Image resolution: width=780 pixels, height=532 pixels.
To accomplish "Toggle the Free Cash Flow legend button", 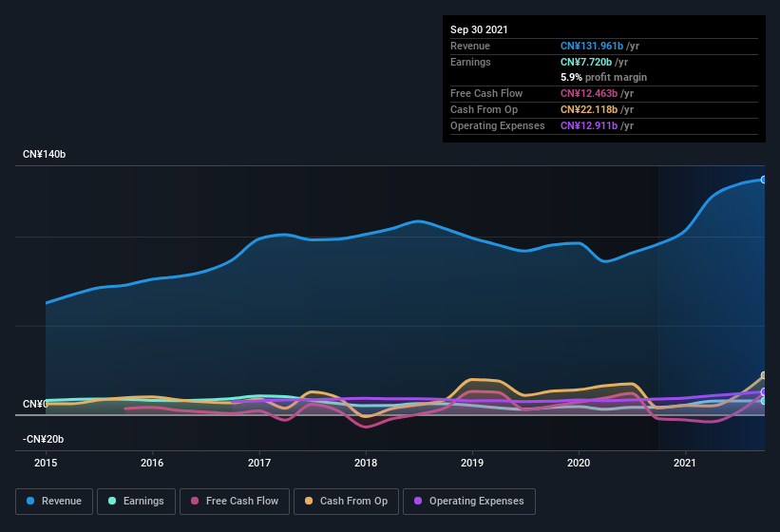I will click(x=235, y=502).
